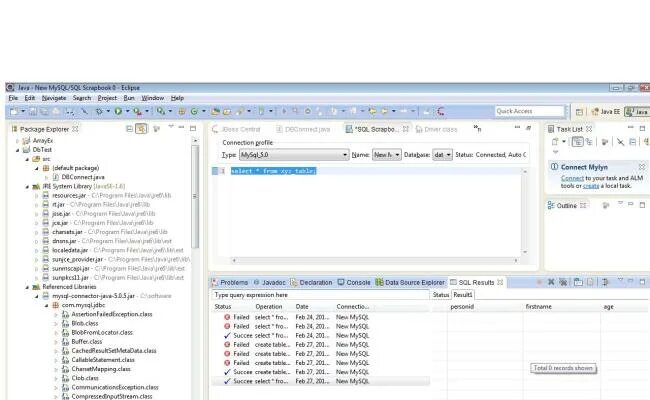Toggle Focus on Workweek in Task List
Image resolution: width=650 pixels, height=400 pixels.
(x=605, y=142)
